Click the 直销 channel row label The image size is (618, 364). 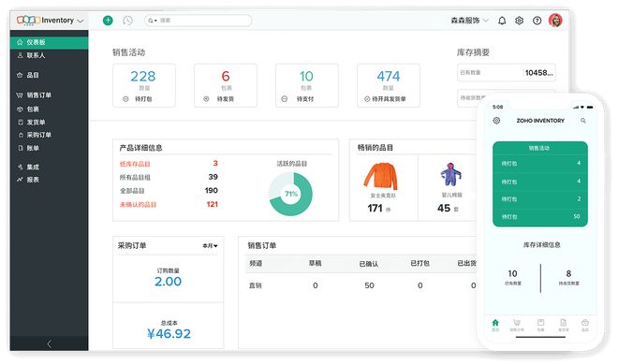[256, 285]
